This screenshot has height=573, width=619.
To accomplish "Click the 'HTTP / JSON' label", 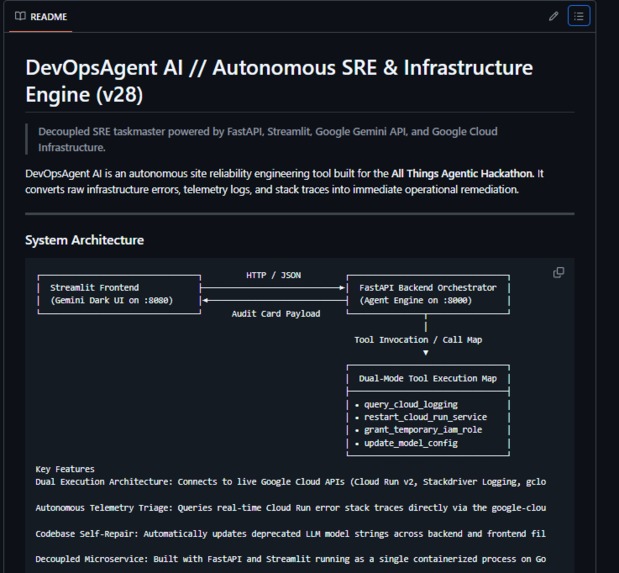I will click(x=274, y=275).
